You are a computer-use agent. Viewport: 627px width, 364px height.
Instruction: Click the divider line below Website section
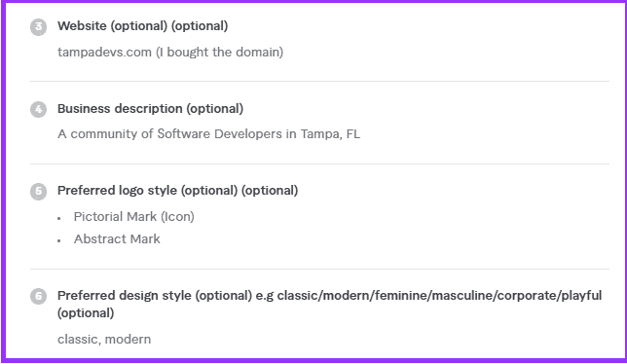(x=319, y=81)
